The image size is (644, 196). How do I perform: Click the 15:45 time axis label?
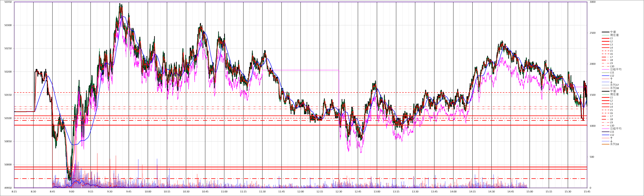click(587, 192)
